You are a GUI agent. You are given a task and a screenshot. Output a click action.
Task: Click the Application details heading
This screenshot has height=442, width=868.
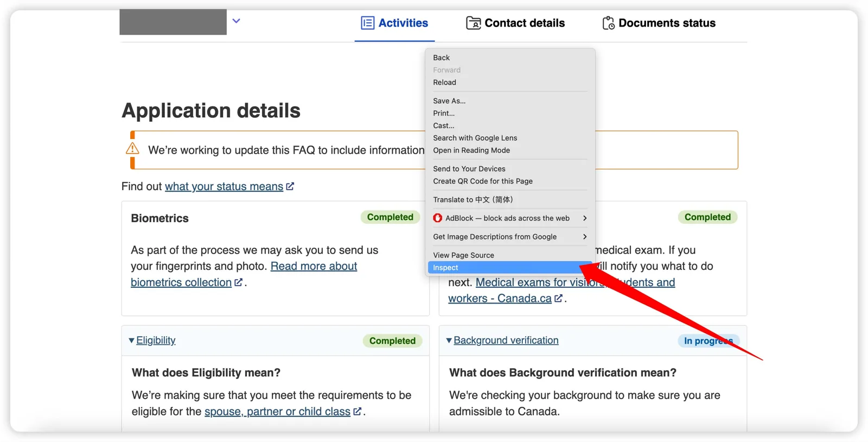pos(211,110)
